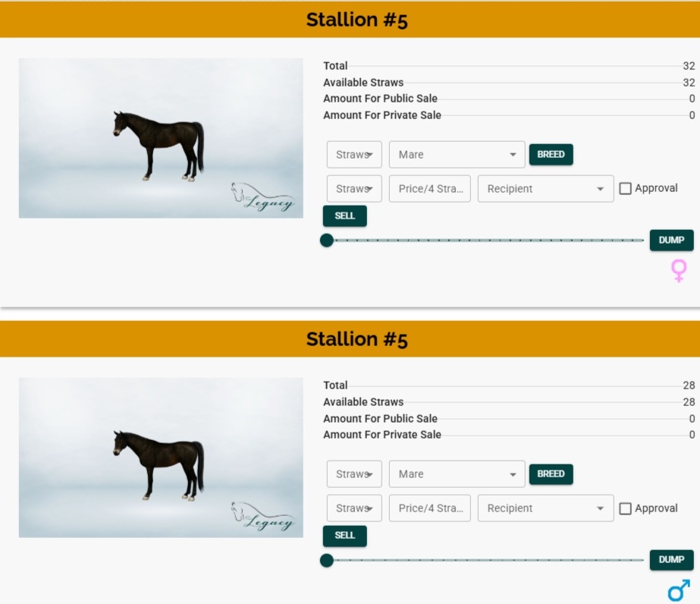Open Recipient dropdown in the bottom card
The image size is (700, 604).
tap(545, 508)
